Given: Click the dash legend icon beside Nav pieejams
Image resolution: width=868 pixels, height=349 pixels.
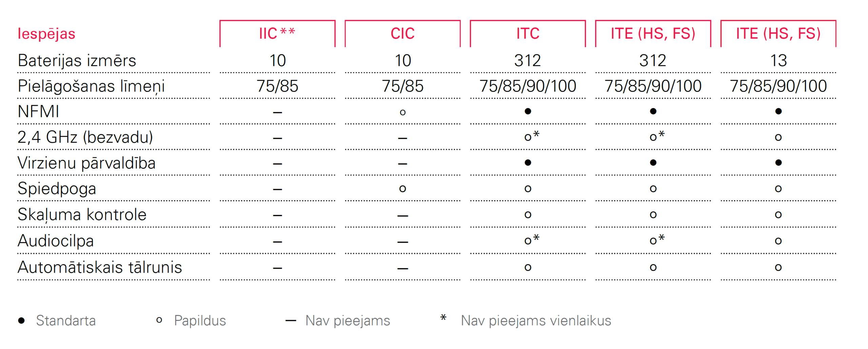Looking at the screenshot, I should coord(291,321).
